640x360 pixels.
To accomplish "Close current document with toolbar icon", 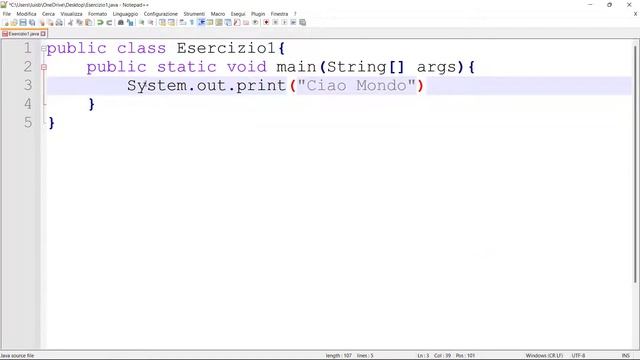I will pos(42,22).
